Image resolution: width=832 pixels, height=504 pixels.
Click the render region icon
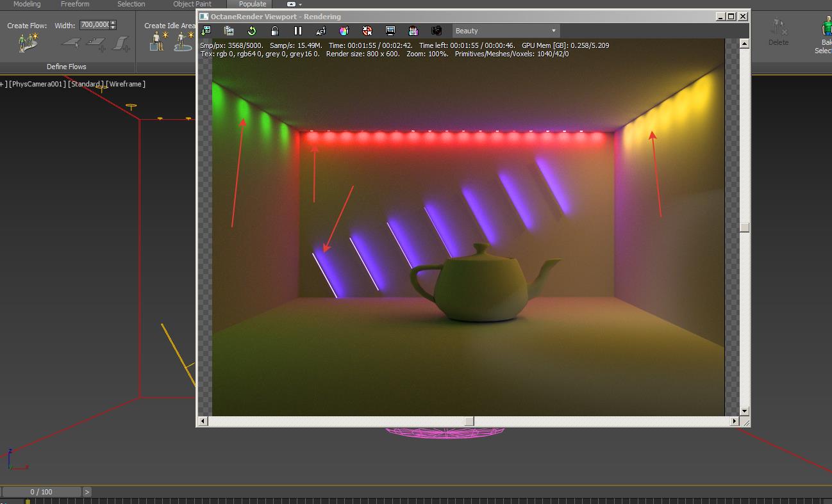413,31
